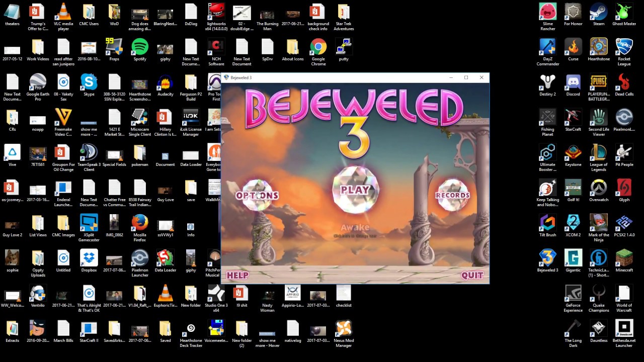
Task: Open HELP from the Bejeweled menu
Action: click(237, 275)
